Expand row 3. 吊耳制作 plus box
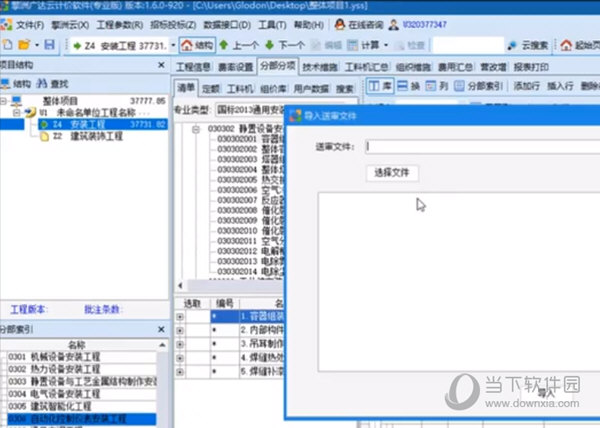Image resolution: width=600 pixels, height=428 pixels. [x=180, y=344]
